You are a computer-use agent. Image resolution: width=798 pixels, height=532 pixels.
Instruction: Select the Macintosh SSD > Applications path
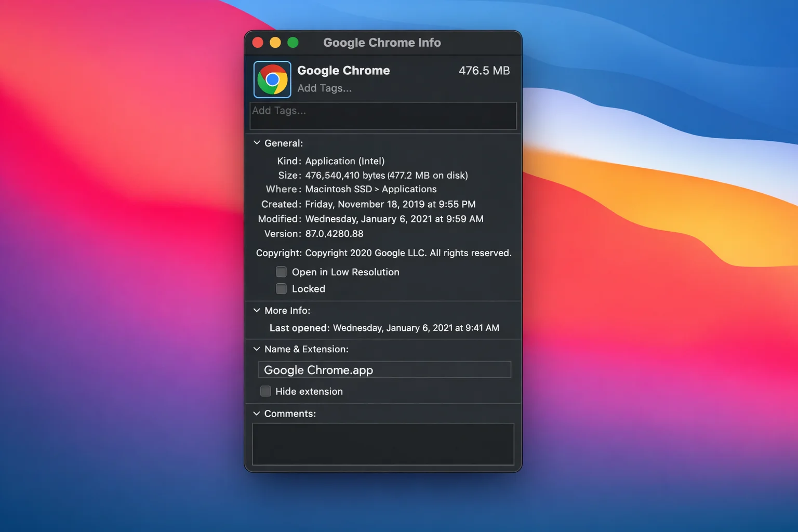point(371,189)
